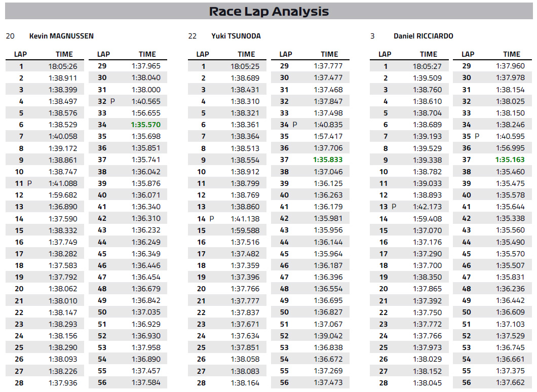Click pit marker P on Tsunoda lap 34
The height and width of the screenshot is (392, 537).
(x=294, y=125)
